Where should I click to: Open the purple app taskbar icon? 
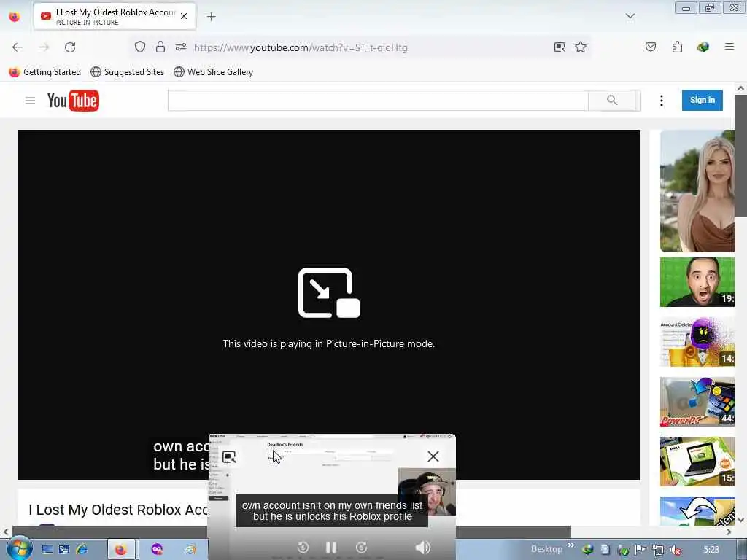(158, 550)
